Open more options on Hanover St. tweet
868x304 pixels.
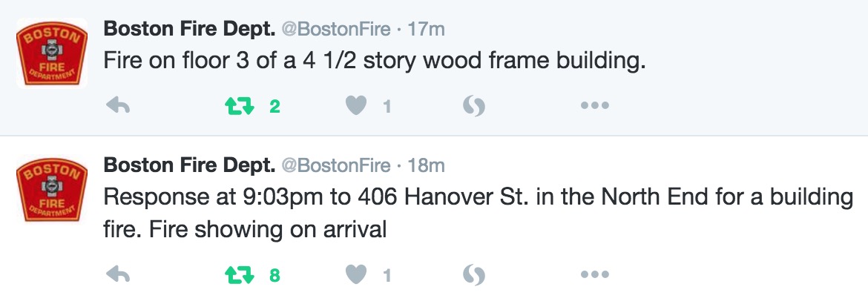[x=595, y=274]
